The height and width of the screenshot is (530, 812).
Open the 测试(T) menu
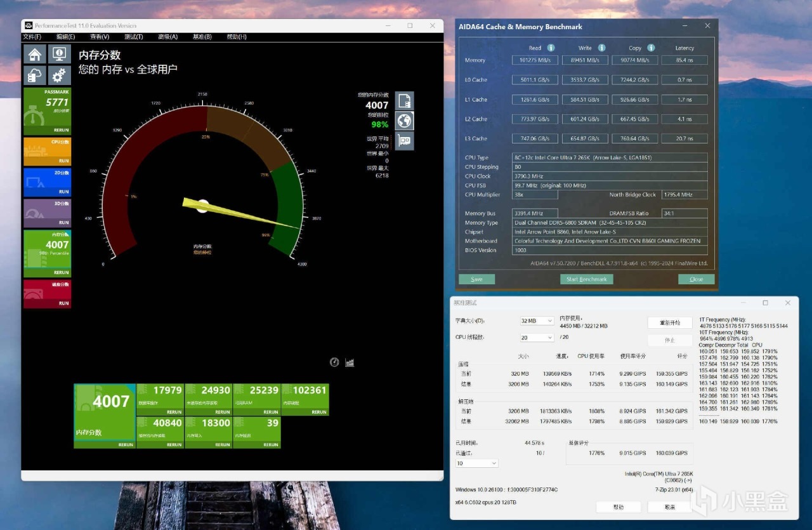coord(133,37)
